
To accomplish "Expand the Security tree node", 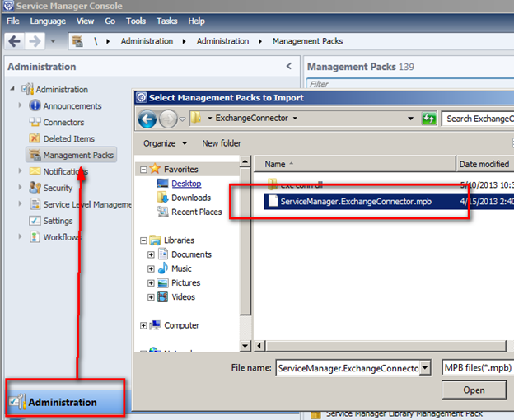I will (20, 187).
